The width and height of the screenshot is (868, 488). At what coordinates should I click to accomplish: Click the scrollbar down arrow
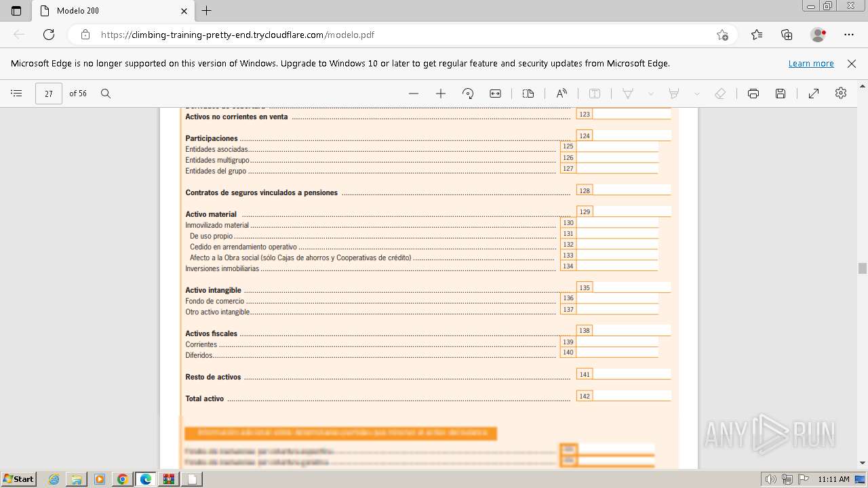[x=863, y=463]
